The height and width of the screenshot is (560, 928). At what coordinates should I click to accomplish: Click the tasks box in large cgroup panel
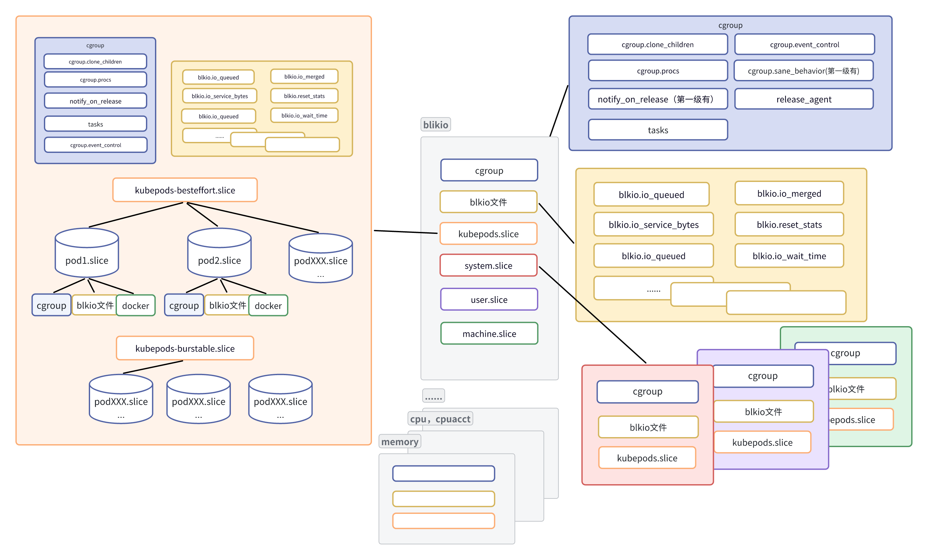click(x=658, y=130)
